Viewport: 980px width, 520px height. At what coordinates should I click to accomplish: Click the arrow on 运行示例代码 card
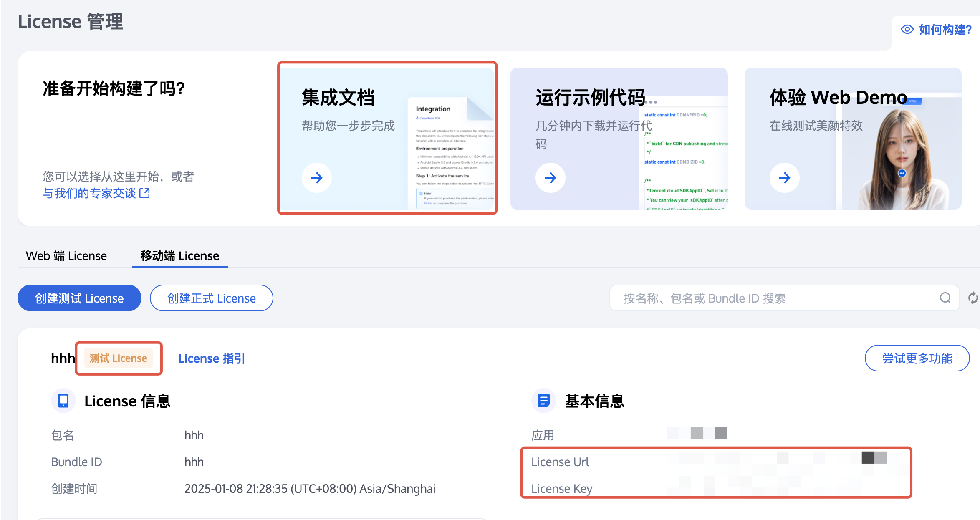(551, 178)
